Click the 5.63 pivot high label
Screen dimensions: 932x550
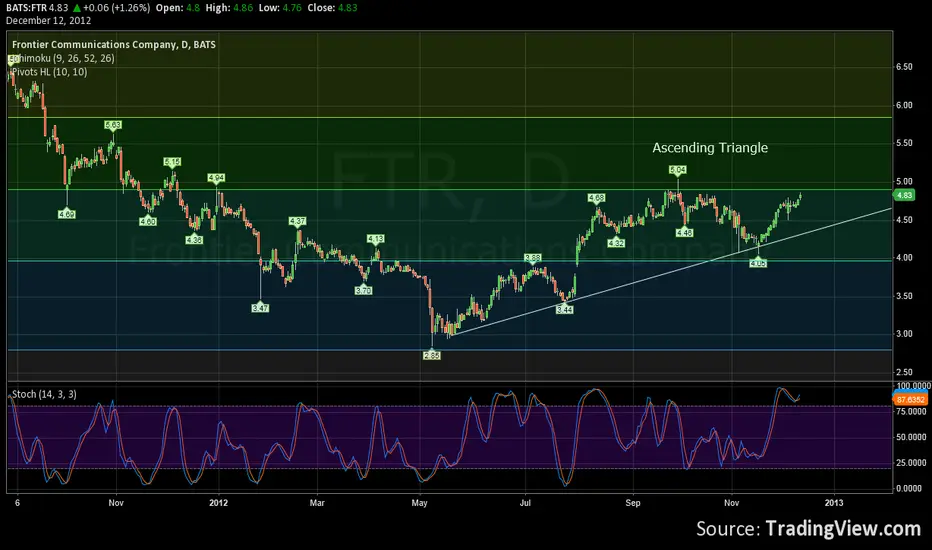pos(113,125)
